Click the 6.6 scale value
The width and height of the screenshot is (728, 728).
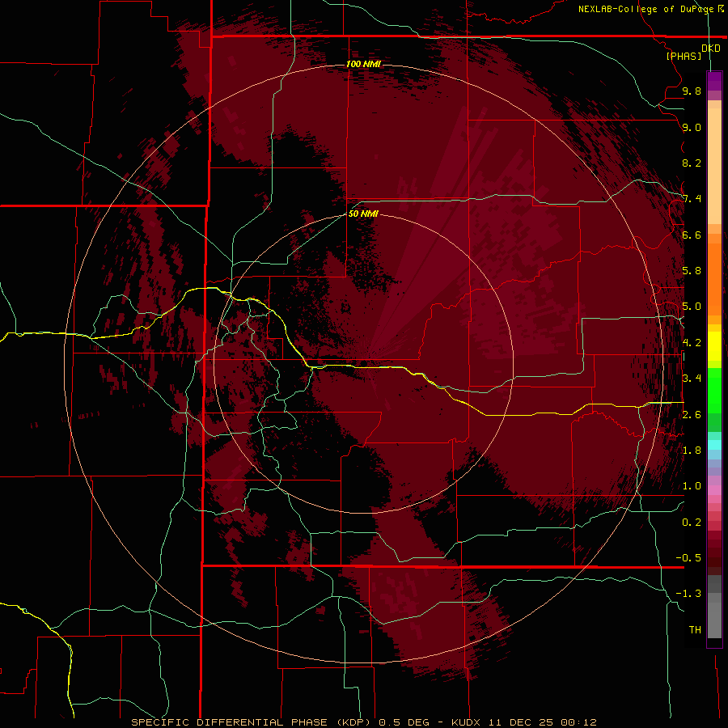click(692, 235)
